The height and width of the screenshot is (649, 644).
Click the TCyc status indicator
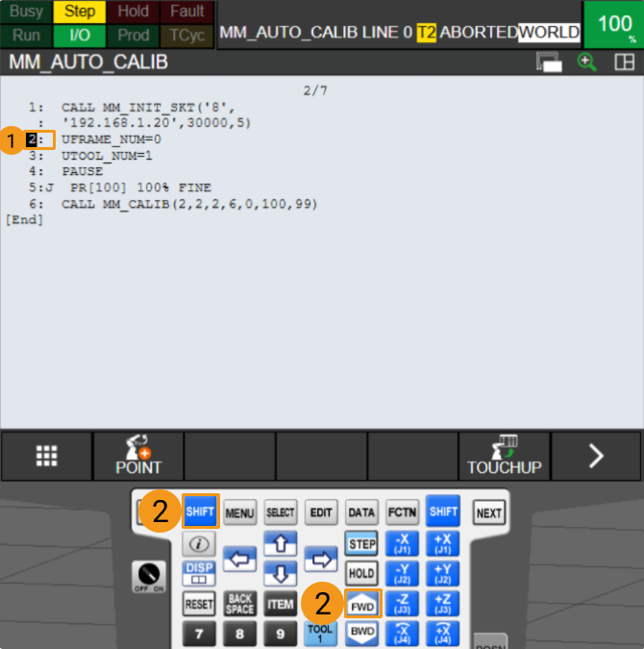pos(186,36)
